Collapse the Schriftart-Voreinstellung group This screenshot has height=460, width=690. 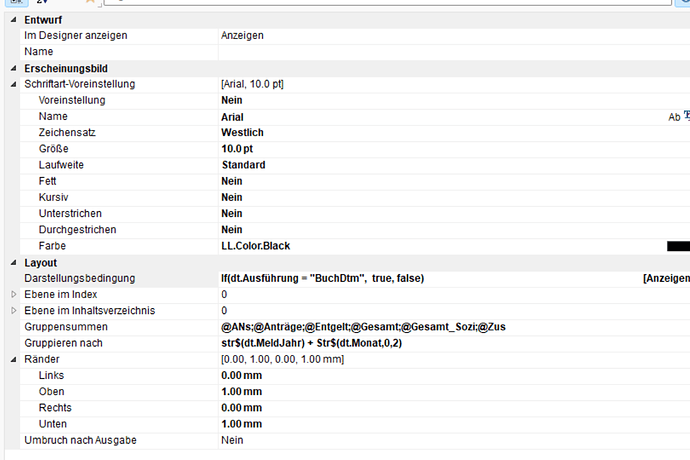[x=13, y=84]
